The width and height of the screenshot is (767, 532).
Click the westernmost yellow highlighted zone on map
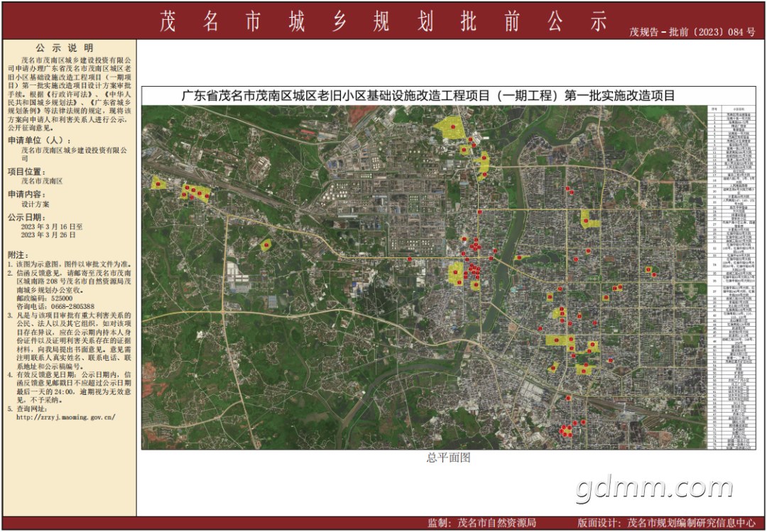click(158, 183)
